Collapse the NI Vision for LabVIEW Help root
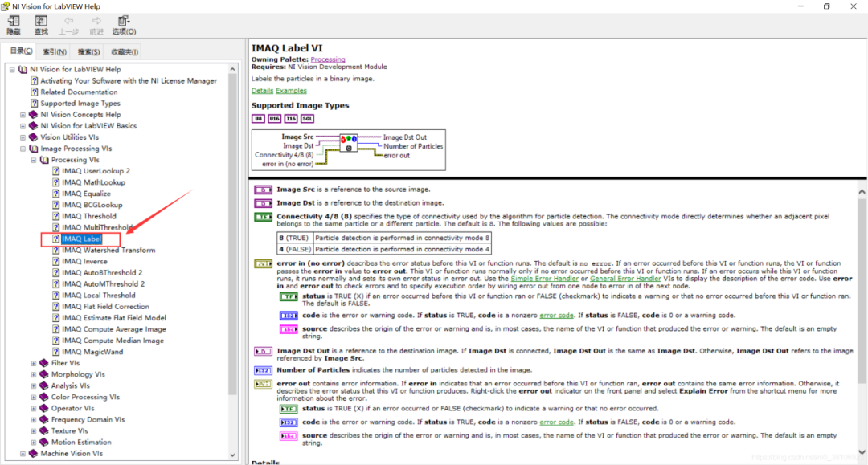 [x=11, y=70]
